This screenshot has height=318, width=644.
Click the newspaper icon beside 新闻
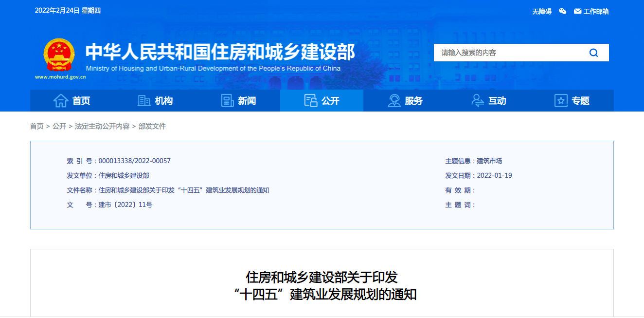228,101
